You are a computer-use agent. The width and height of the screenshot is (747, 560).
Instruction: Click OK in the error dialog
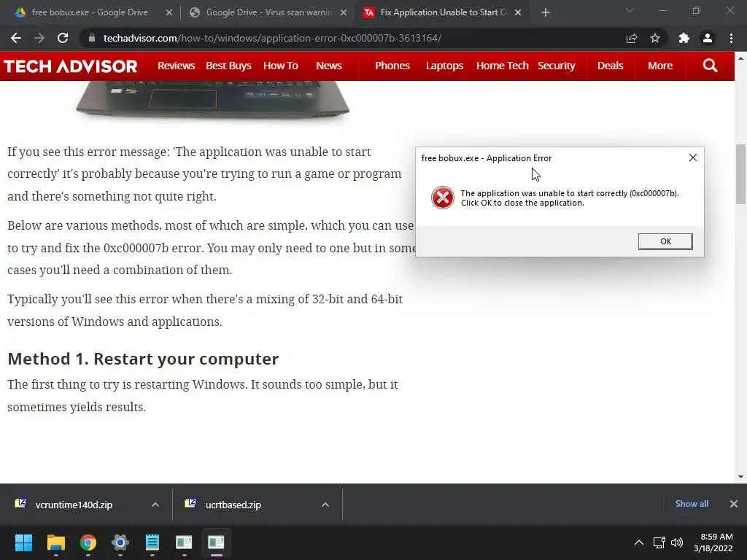click(665, 241)
